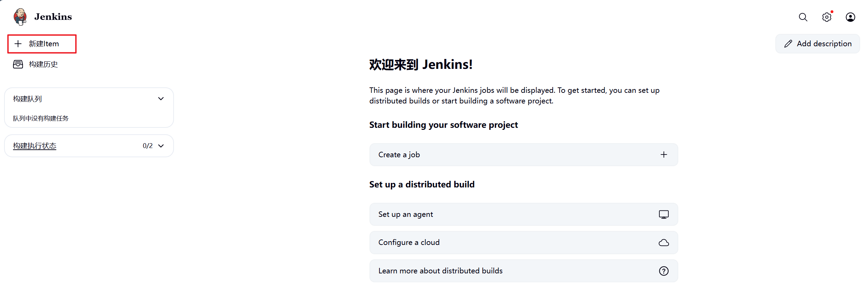Screen dimensions: 868x296
Task: Click the question mark help icon
Action: [x=664, y=271]
